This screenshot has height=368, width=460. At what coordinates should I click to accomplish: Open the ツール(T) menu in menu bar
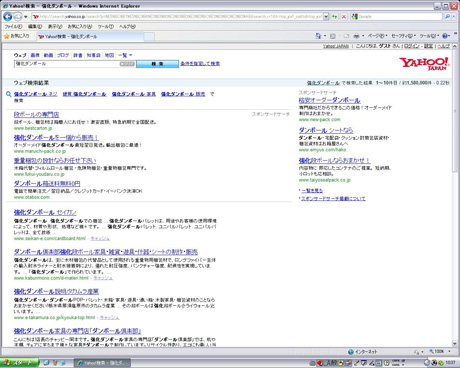[106, 27]
